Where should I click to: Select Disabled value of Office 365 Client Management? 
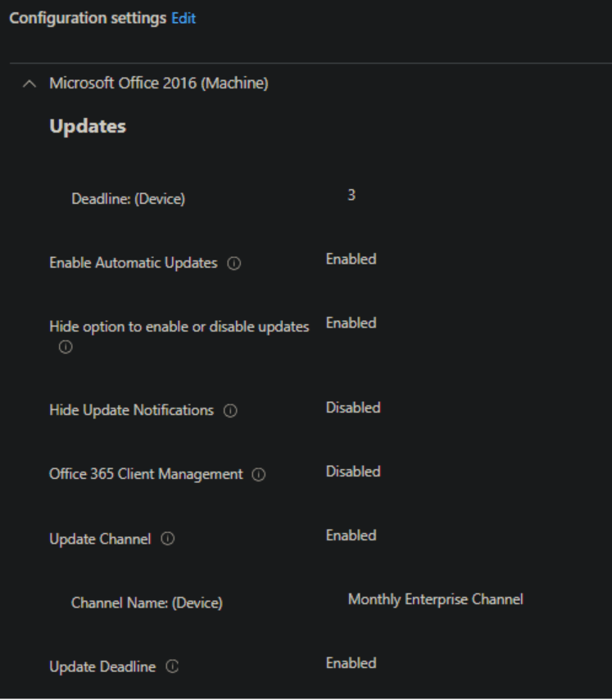point(353,472)
